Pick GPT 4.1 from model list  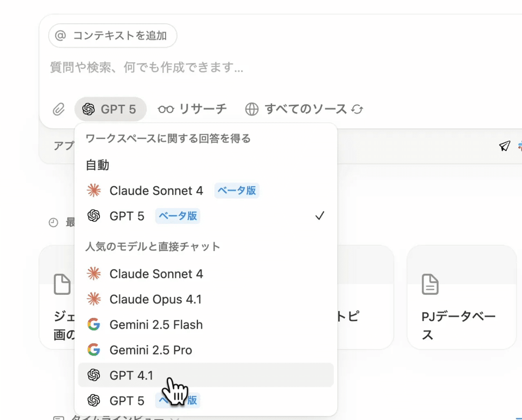(131, 375)
